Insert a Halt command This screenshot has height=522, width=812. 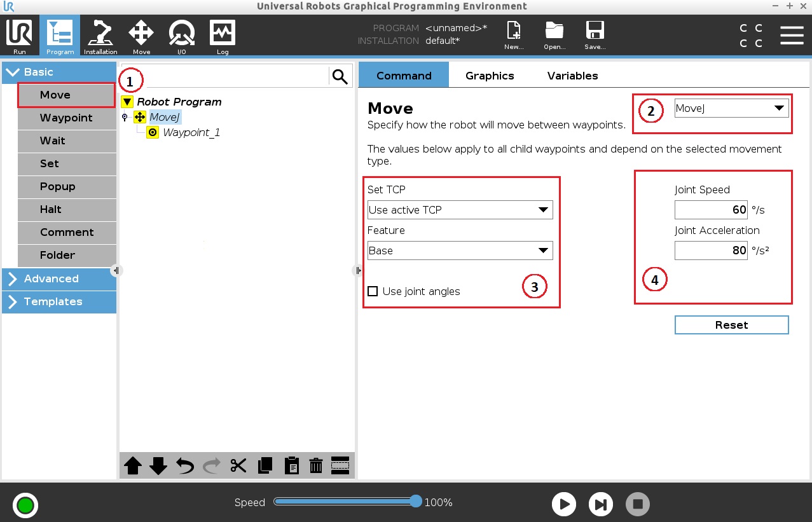67,209
